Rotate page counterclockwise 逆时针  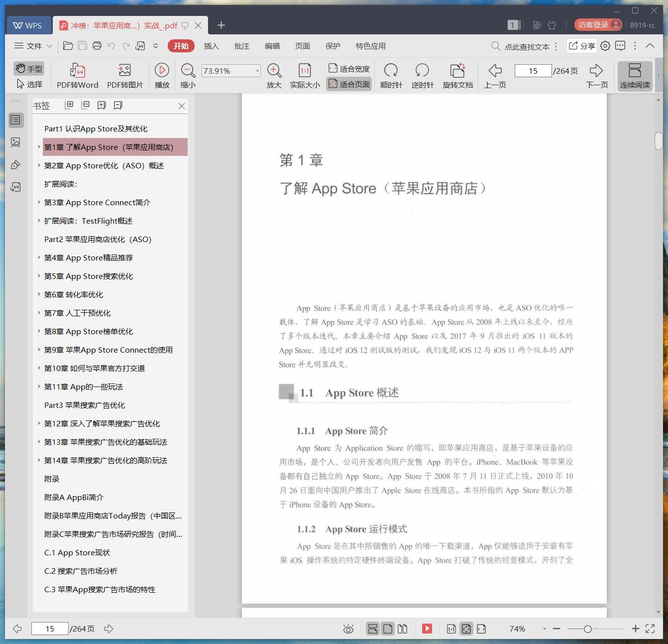(423, 76)
